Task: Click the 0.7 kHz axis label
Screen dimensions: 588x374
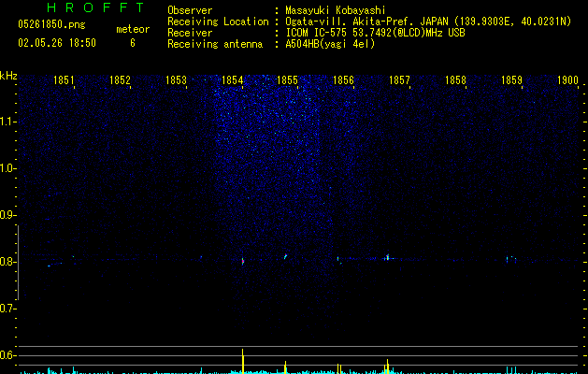Action: [7, 309]
